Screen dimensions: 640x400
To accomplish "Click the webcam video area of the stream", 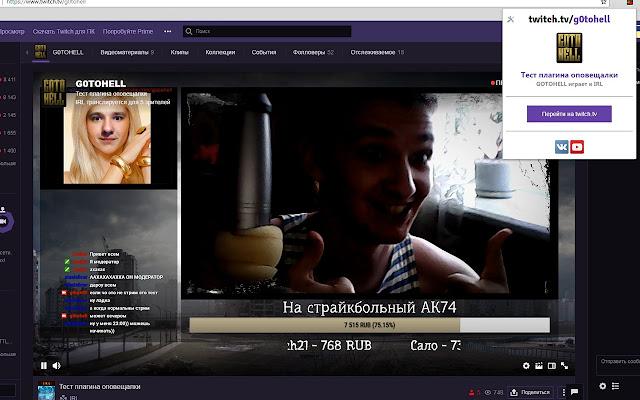I will (368, 192).
